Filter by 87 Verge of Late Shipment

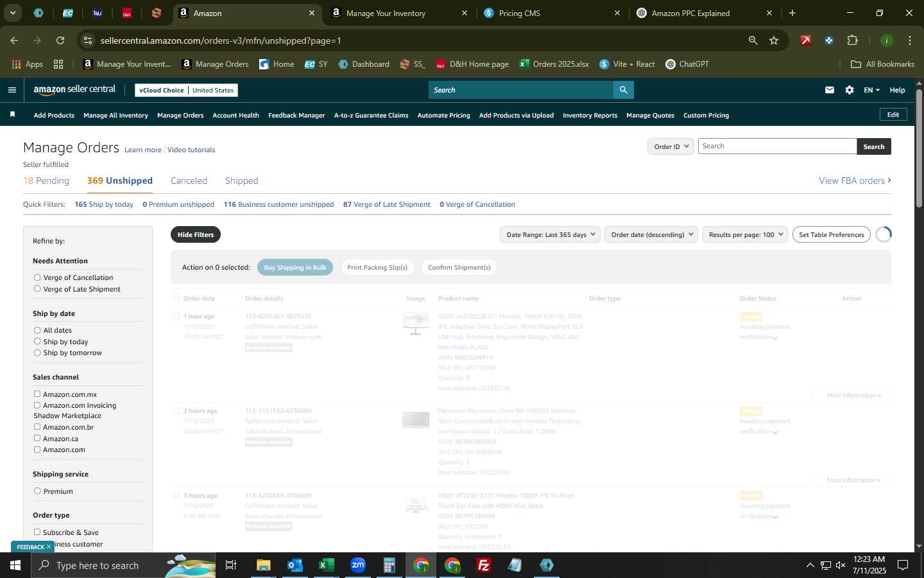point(386,204)
